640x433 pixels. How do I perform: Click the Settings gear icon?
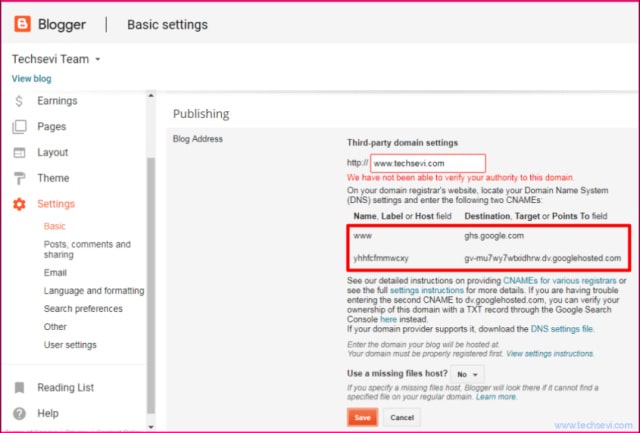(19, 204)
